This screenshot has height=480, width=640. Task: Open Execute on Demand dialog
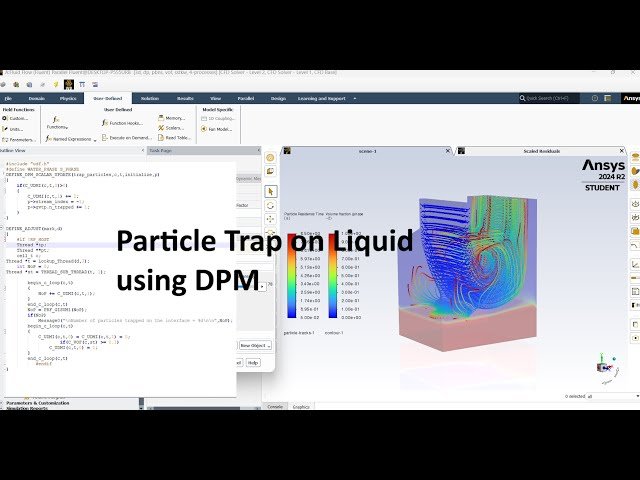pos(127,138)
